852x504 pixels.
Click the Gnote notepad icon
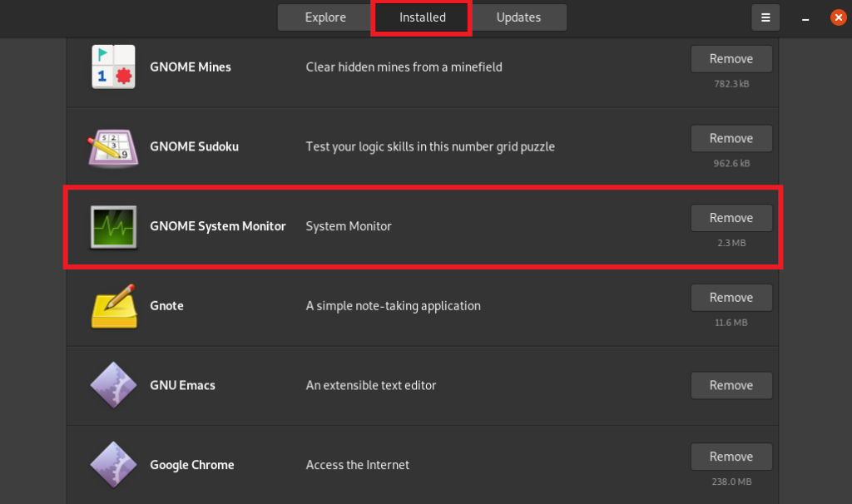tap(113, 306)
